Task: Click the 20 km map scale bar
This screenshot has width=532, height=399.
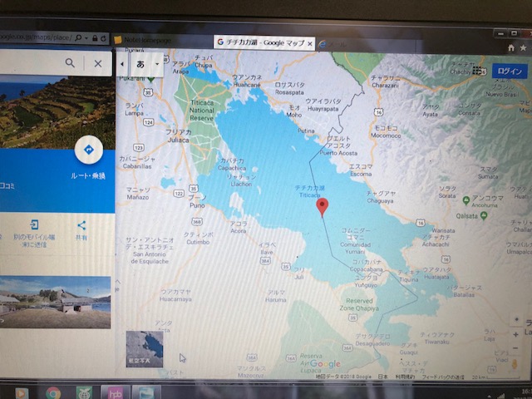Action: 497,377
